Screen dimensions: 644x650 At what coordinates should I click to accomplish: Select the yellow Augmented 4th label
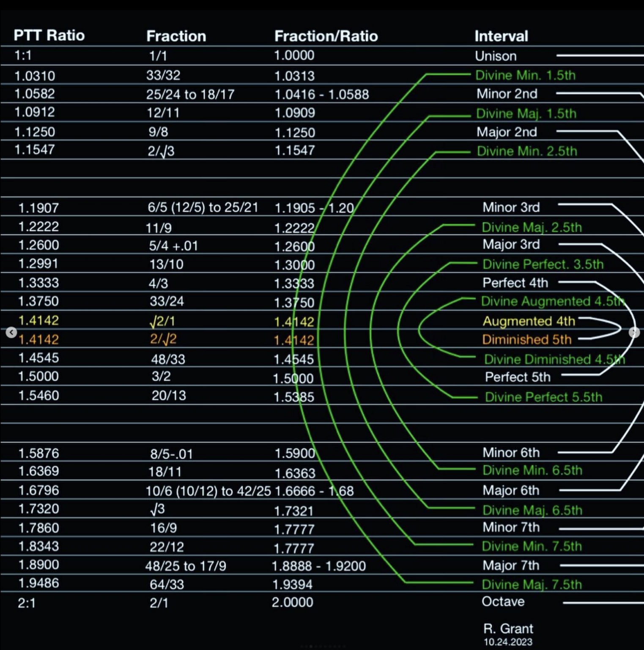point(529,321)
